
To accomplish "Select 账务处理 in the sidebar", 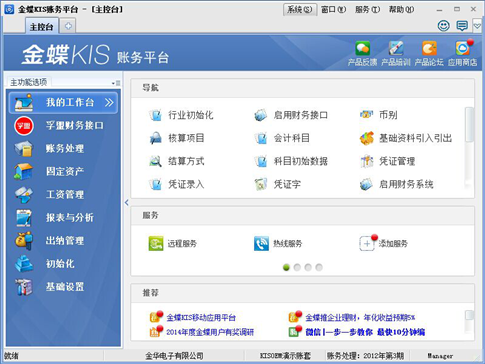I will pyautogui.click(x=65, y=148).
